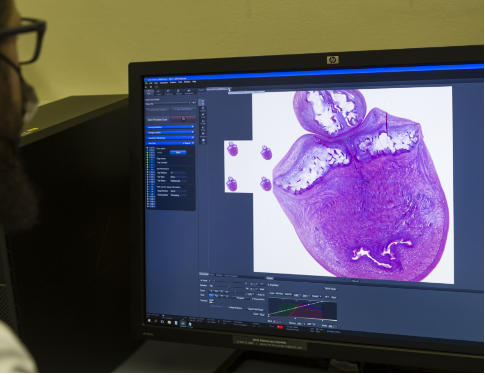The width and height of the screenshot is (485, 375).
Task: Click the blue button in the tray list panel
Action: point(178,152)
